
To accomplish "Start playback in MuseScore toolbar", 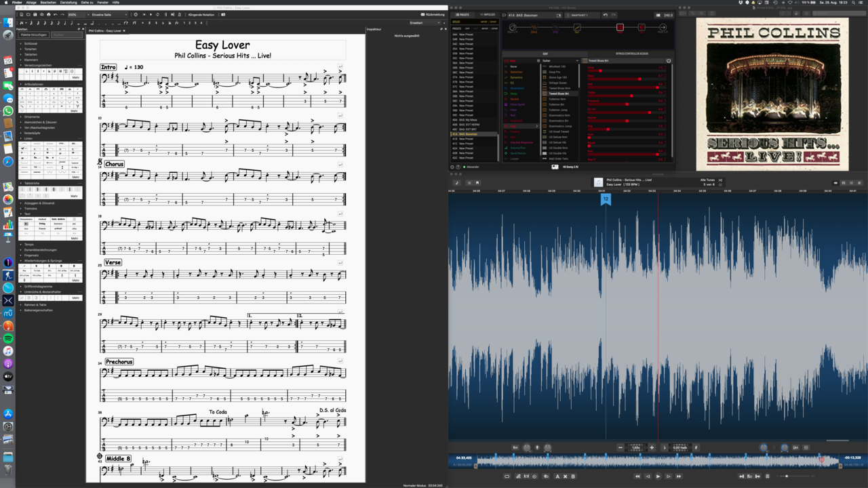I will pyautogui.click(x=151, y=14).
